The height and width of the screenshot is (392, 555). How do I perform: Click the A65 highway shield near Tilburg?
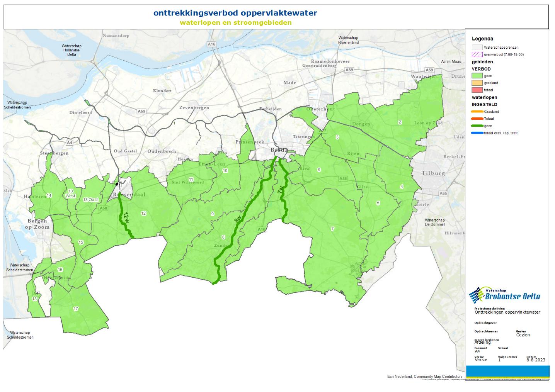(x=443, y=193)
